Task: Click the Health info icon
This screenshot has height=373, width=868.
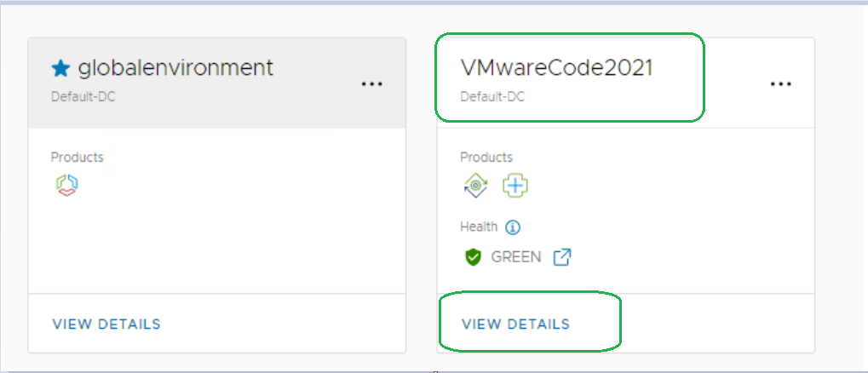Action: click(x=513, y=227)
